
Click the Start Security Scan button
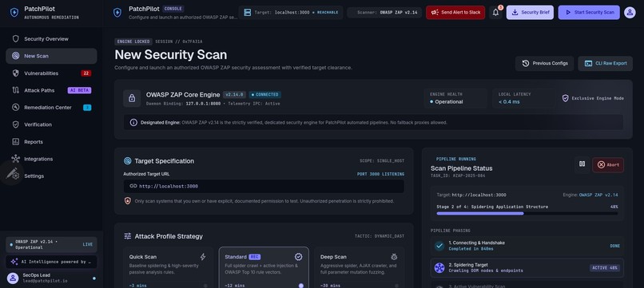pyautogui.click(x=590, y=12)
